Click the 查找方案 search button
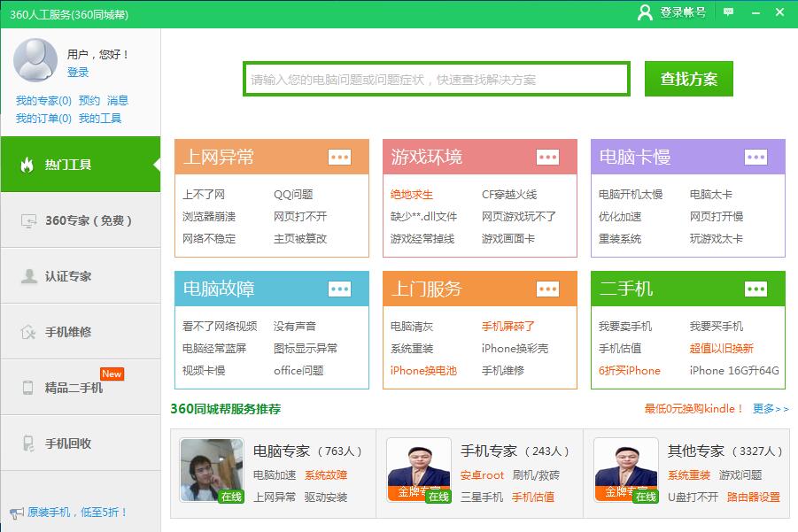Screen dimensions: 798x532 point(688,79)
